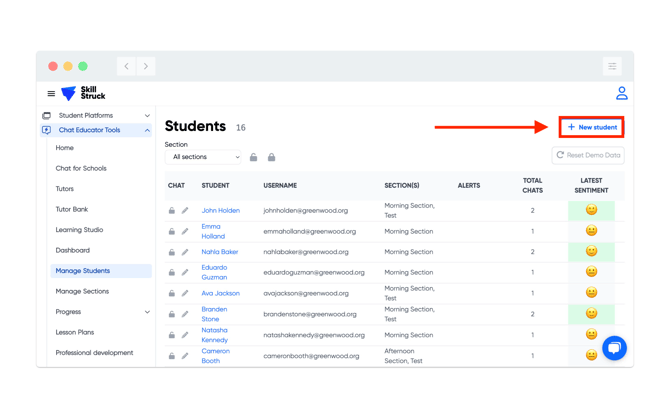
Task: Go to Learning Studio in sidebar
Action: pos(79,230)
